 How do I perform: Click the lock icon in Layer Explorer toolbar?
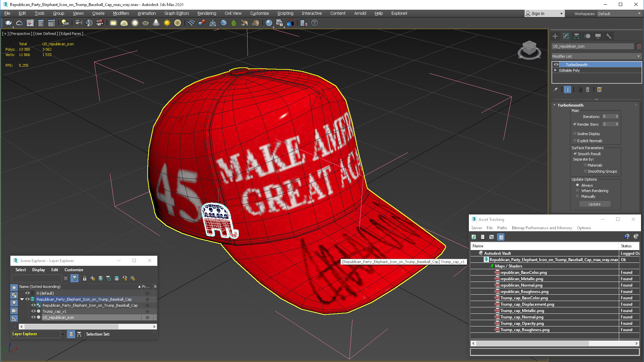(85, 278)
